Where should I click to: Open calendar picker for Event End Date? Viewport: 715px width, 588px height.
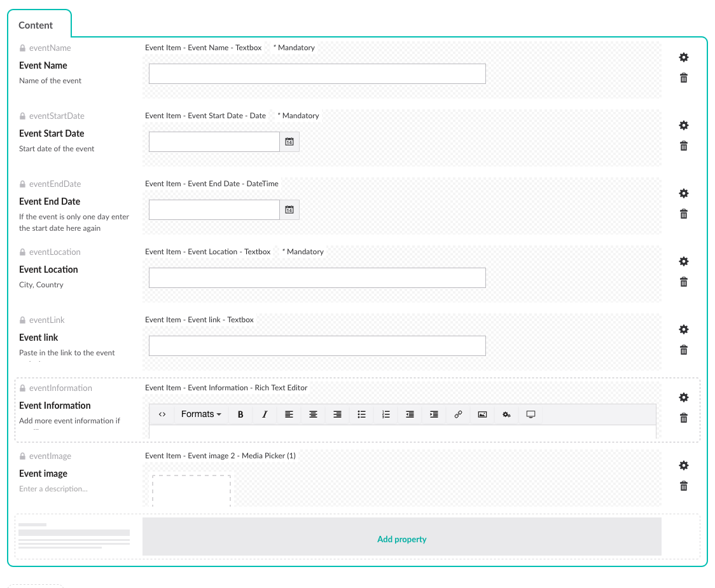click(289, 210)
